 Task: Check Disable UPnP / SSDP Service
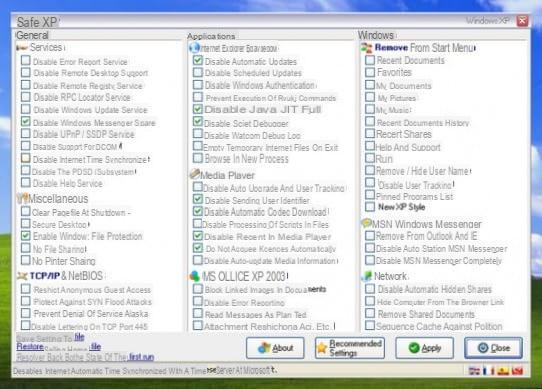[26, 133]
